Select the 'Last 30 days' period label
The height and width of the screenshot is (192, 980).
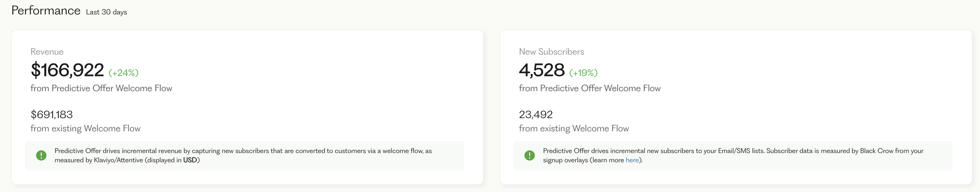(x=106, y=12)
